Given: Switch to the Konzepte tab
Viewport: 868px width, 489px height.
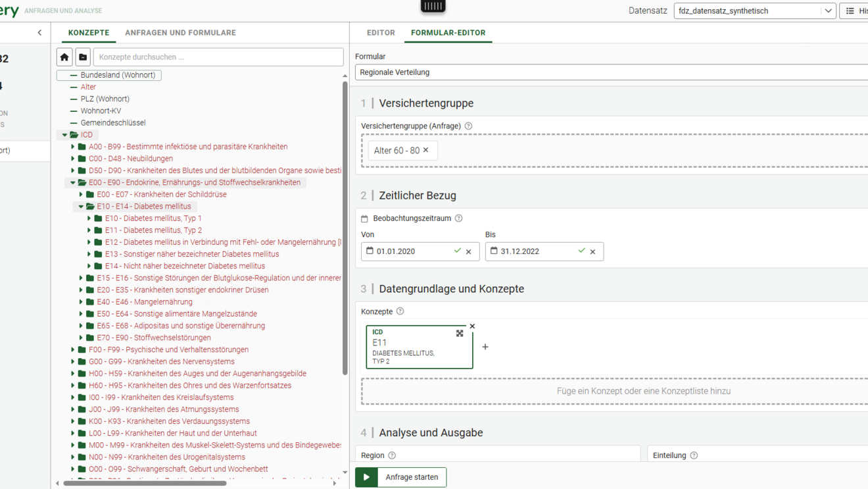Looking at the screenshot, I should click(x=89, y=33).
